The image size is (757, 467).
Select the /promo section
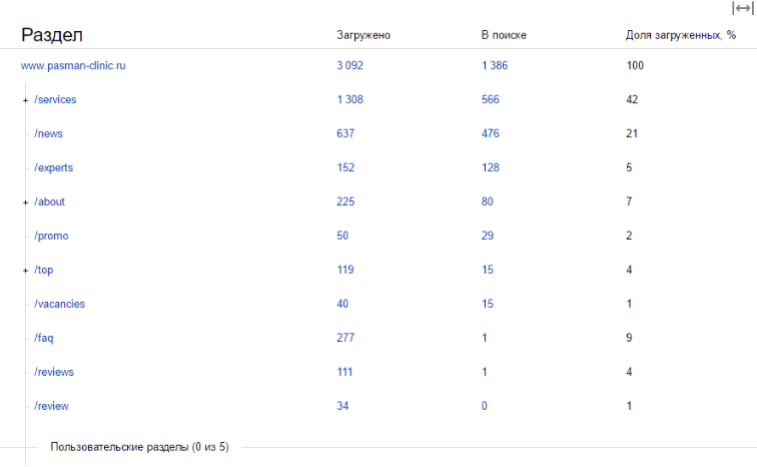tap(51, 236)
